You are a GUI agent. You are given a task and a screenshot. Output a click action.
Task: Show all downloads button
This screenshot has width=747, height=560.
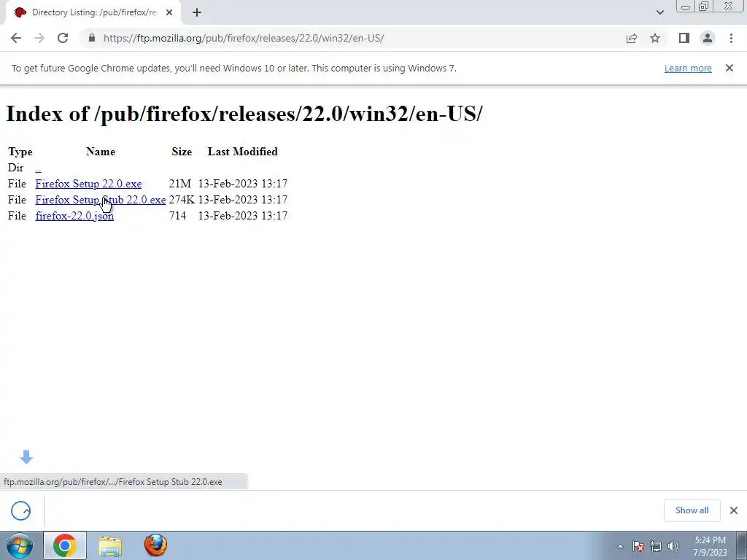692,510
